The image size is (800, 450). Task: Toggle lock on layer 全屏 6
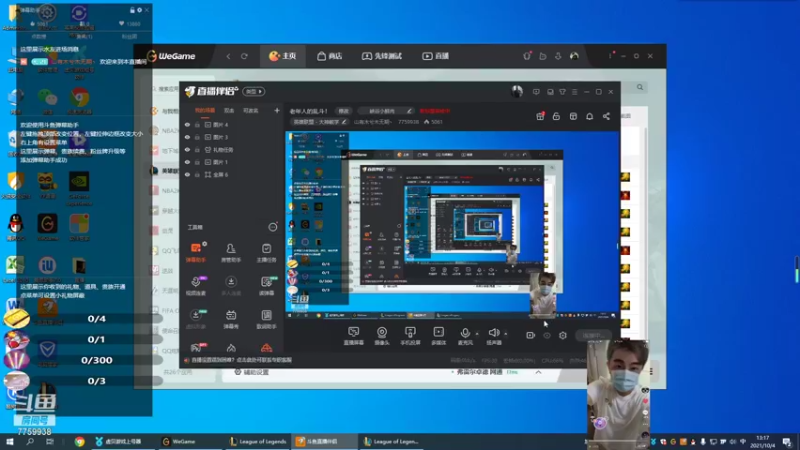(197, 174)
